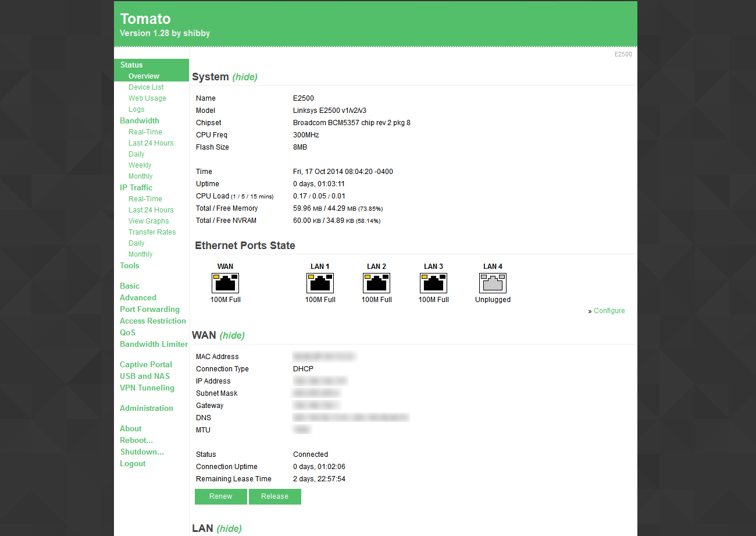The width and height of the screenshot is (756, 536).
Task: Open Bandwidth Last 24 Hours page
Action: click(x=151, y=143)
